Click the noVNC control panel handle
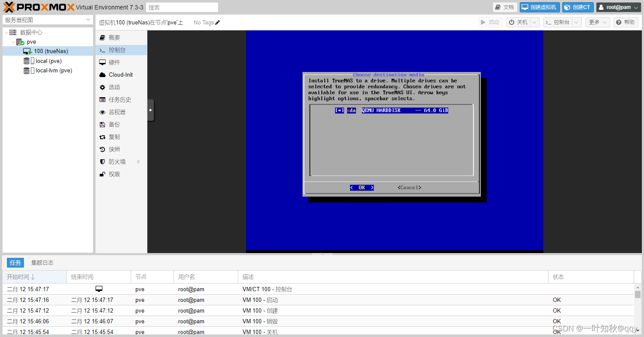Image resolution: width=644 pixels, height=337 pixels. [150, 110]
